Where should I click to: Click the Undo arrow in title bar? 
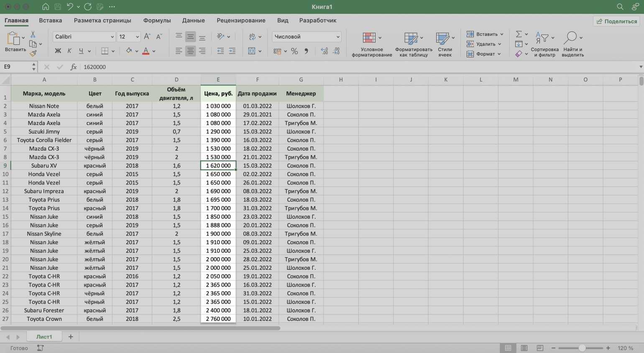click(x=70, y=7)
